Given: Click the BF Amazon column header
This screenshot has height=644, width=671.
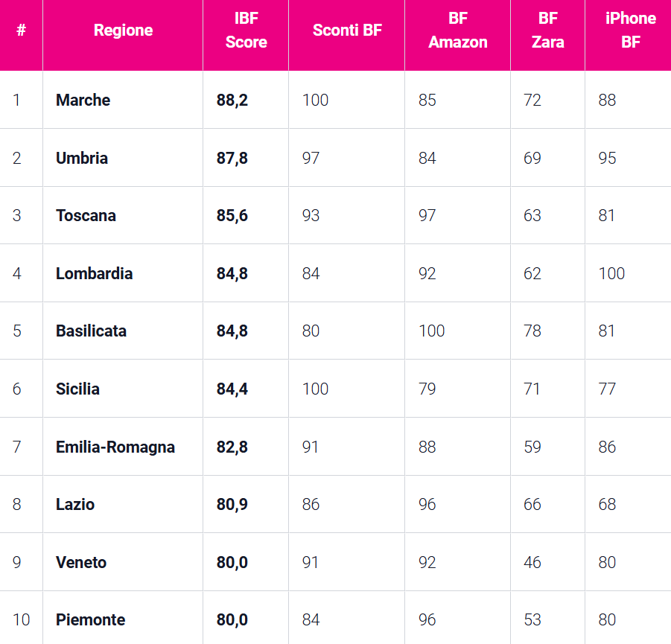Looking at the screenshot, I should (x=458, y=31).
